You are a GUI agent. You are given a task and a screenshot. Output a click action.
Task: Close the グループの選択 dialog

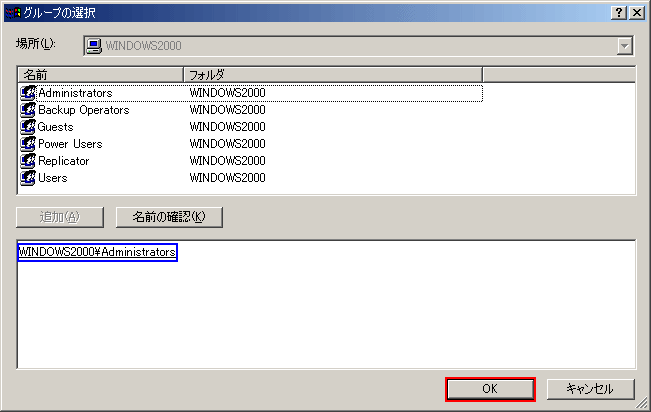[x=637, y=13]
